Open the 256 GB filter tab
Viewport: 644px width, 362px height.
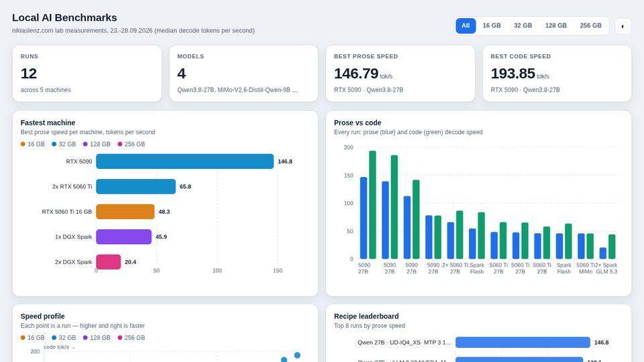tap(590, 25)
